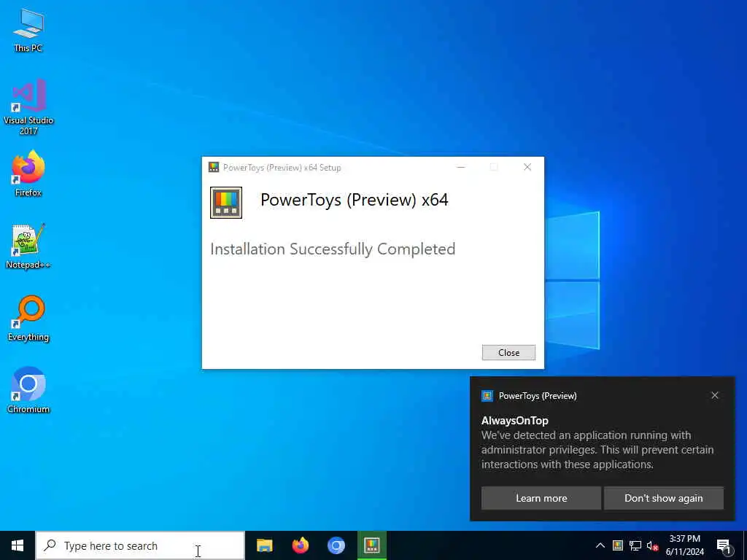747x560 pixels.
Task: Launch Firefox from the taskbar
Action: pos(300,545)
